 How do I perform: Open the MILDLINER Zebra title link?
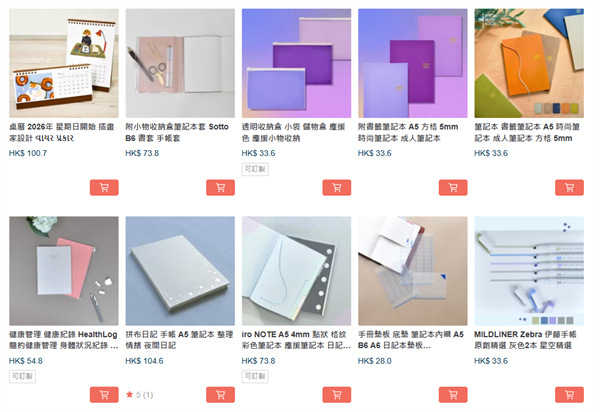pos(525,340)
